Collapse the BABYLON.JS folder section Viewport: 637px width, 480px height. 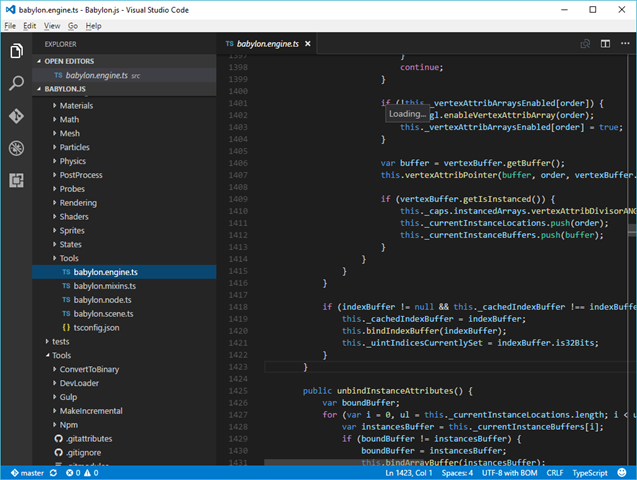(124, 89)
